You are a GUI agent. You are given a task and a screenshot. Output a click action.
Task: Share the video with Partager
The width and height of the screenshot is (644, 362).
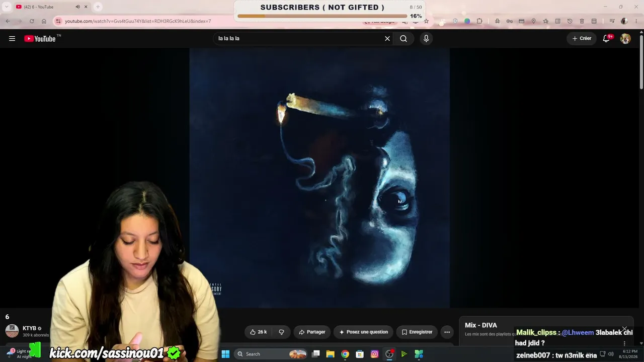click(x=312, y=332)
